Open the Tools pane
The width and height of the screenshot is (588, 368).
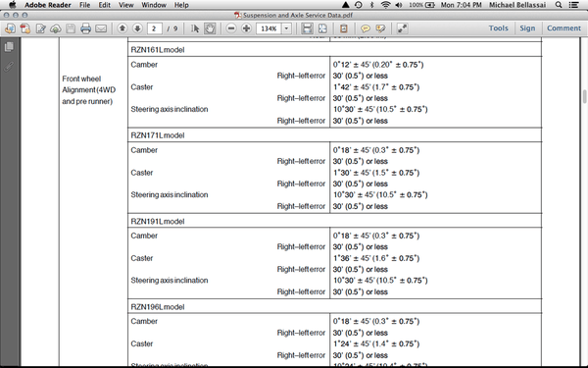[x=499, y=28]
